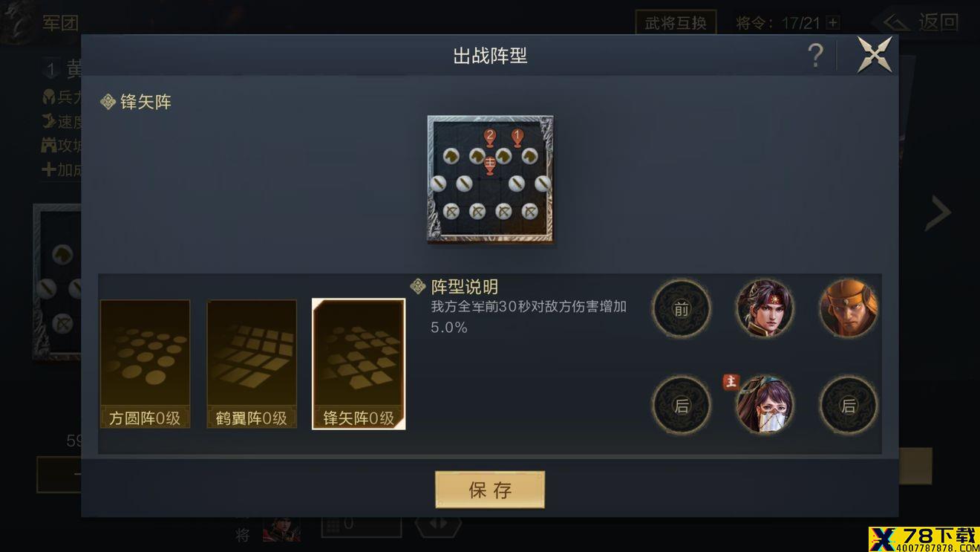
Task: Go to next legion with right chevron
Action: tap(938, 213)
